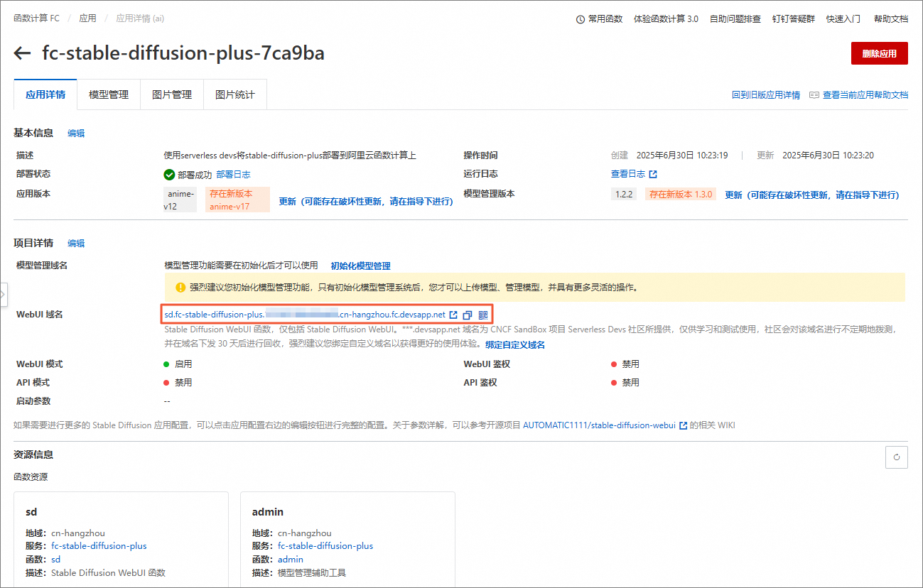Switch to the 应用详情 tab
923x588 pixels.
click(45, 94)
